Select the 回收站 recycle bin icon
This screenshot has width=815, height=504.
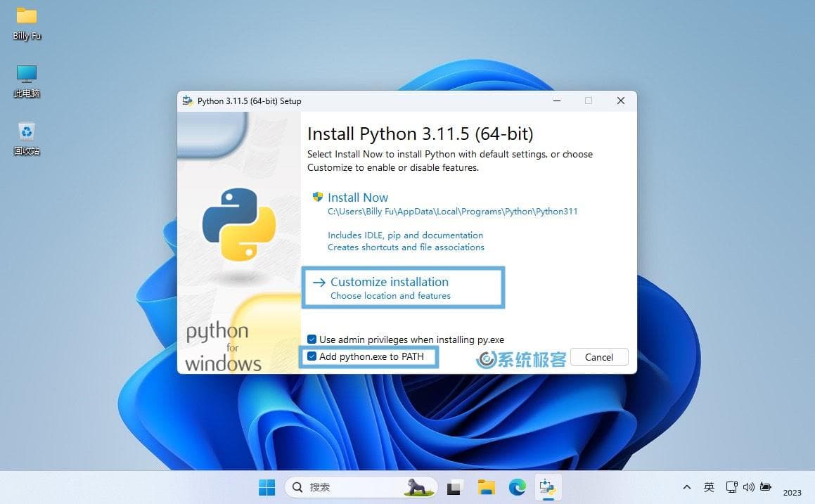(27, 139)
